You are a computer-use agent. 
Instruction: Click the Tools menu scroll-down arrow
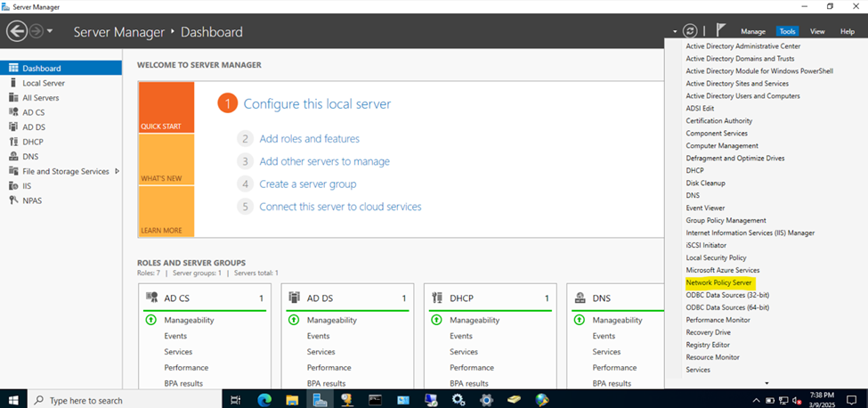pos(767,383)
